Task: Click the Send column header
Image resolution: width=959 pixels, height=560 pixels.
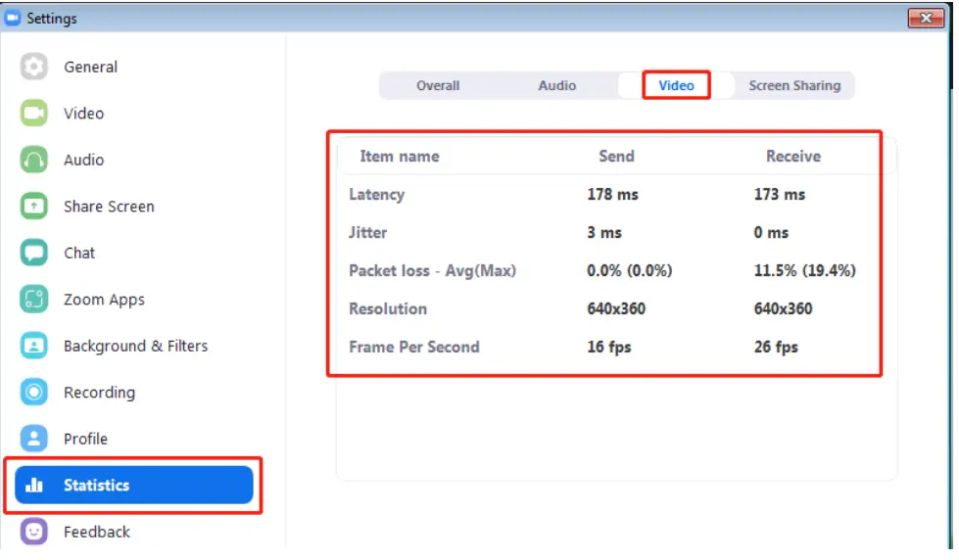Action: click(616, 157)
